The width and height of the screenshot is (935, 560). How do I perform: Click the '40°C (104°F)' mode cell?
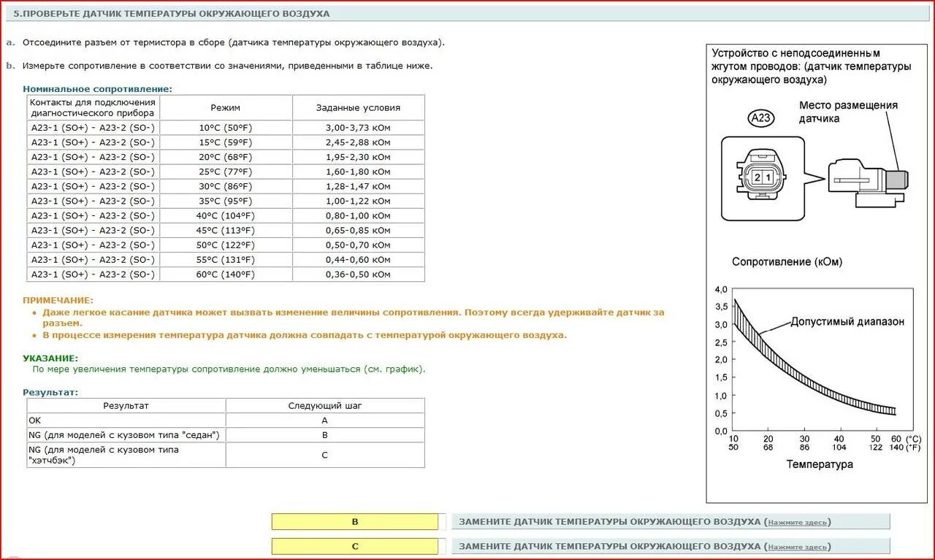tap(226, 215)
